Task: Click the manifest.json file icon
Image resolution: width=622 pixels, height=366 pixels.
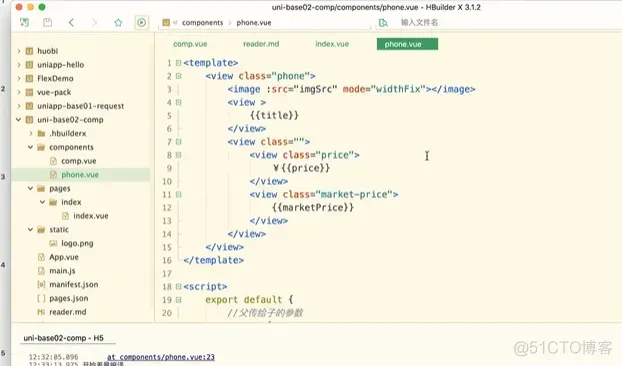Action: pyautogui.click(x=41, y=284)
